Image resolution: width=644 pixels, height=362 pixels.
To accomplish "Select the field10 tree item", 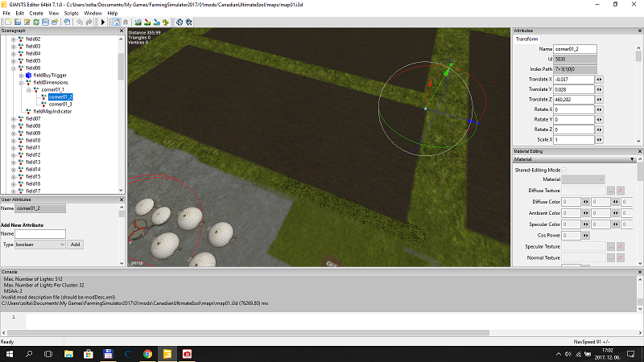I will pyautogui.click(x=33, y=140).
